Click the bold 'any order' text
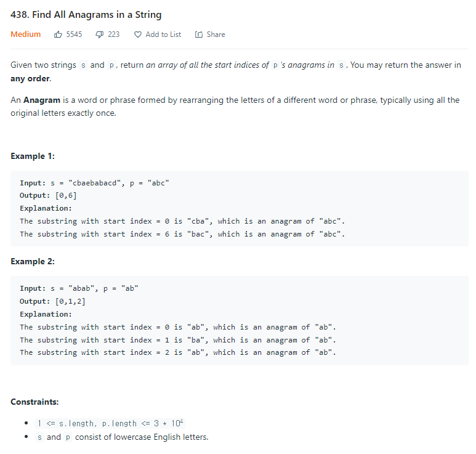 (30, 79)
